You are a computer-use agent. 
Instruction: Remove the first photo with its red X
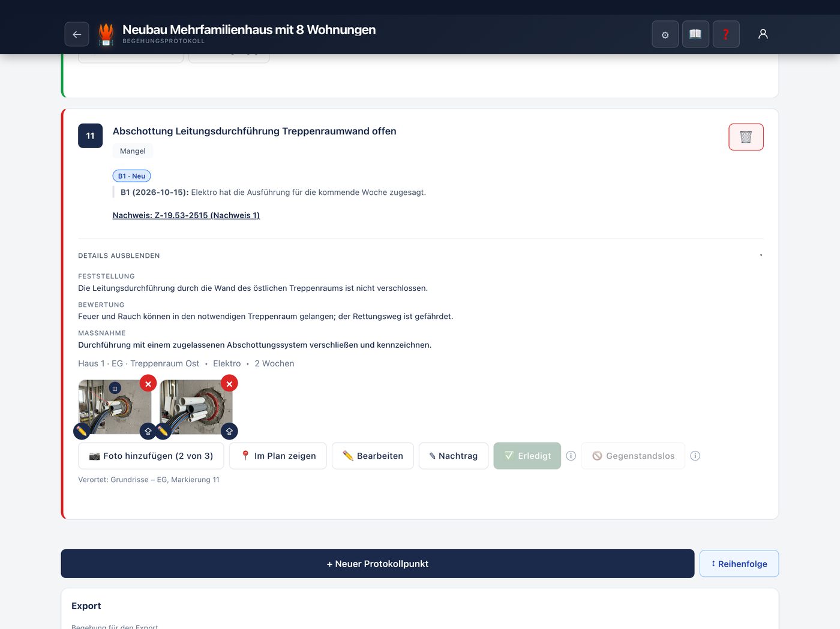[x=148, y=383]
